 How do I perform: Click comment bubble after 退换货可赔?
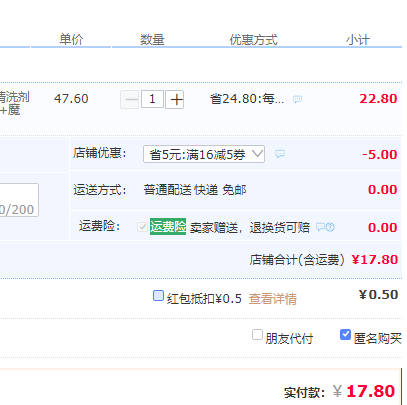(320, 227)
